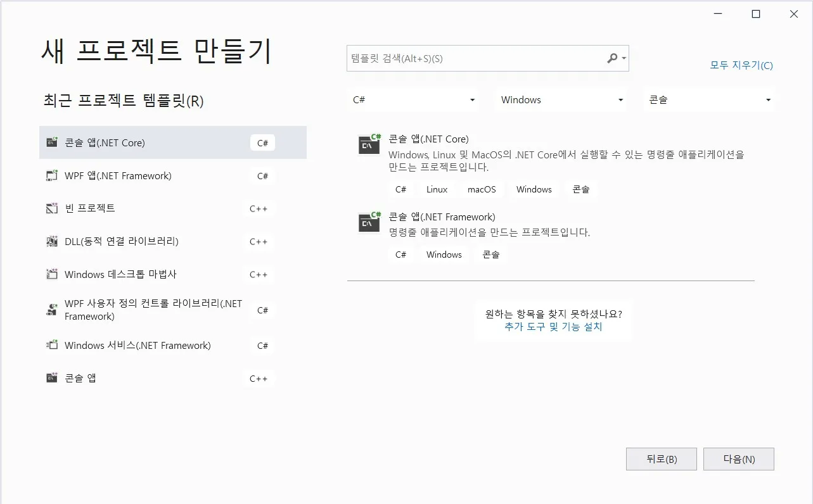Click the 뒤로(B) button
The height and width of the screenshot is (504, 813).
(662, 459)
